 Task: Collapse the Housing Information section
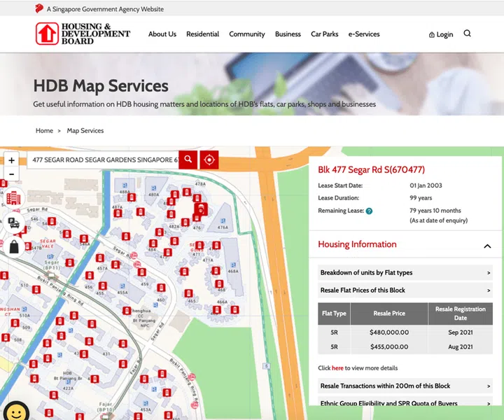[487, 246]
